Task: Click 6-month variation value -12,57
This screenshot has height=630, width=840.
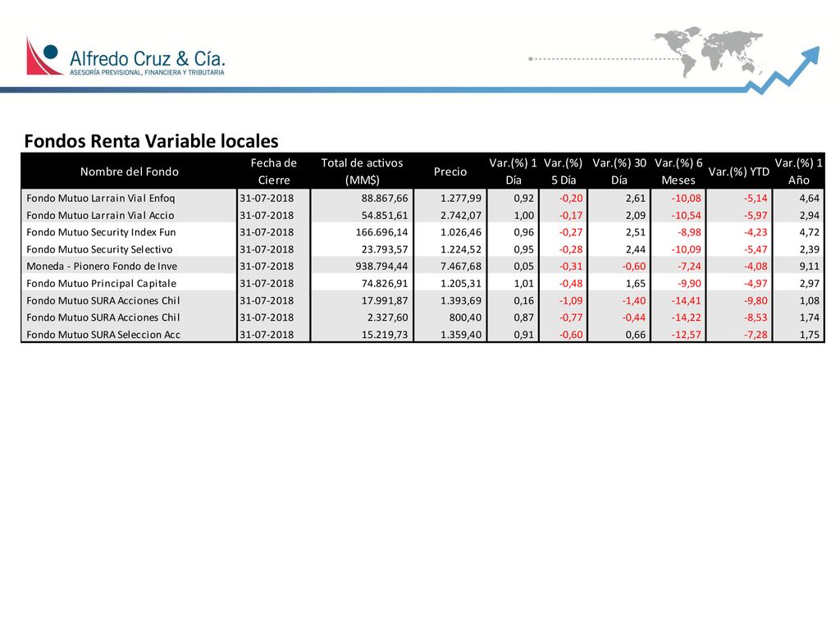Action: [686, 335]
